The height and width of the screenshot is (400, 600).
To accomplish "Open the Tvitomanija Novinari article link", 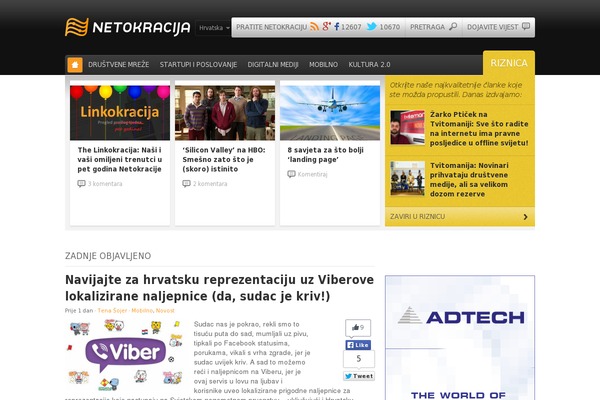I will 469,180.
